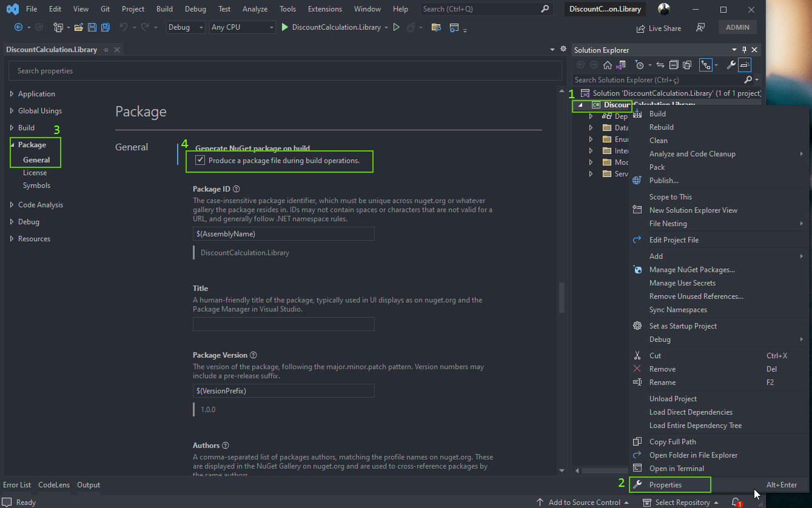Open the Debug configuration dropdown
Viewport: 812px width, 508px height.
coord(186,27)
